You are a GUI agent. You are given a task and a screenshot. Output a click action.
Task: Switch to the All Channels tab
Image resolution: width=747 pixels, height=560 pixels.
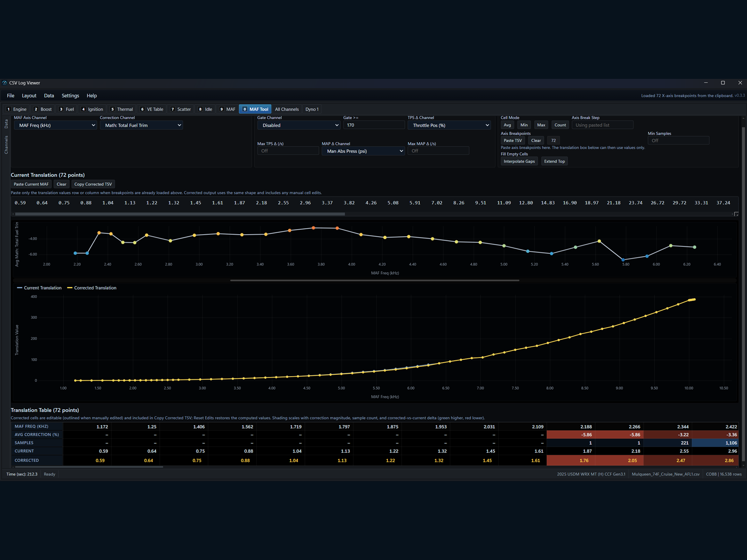pyautogui.click(x=287, y=109)
